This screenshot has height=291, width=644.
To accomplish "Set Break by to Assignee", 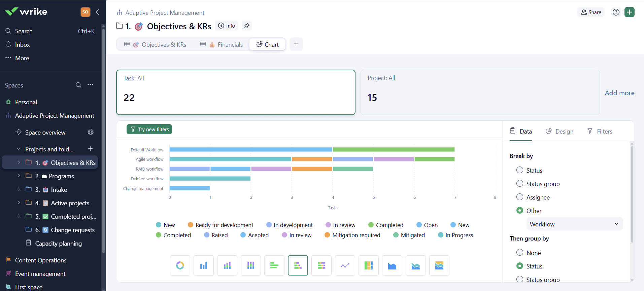I will click(x=520, y=197).
